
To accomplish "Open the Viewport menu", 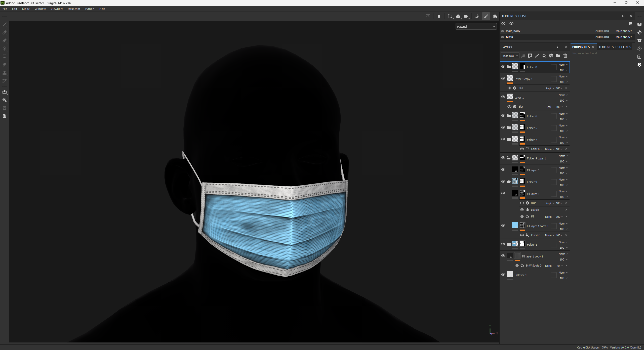I will (57, 9).
